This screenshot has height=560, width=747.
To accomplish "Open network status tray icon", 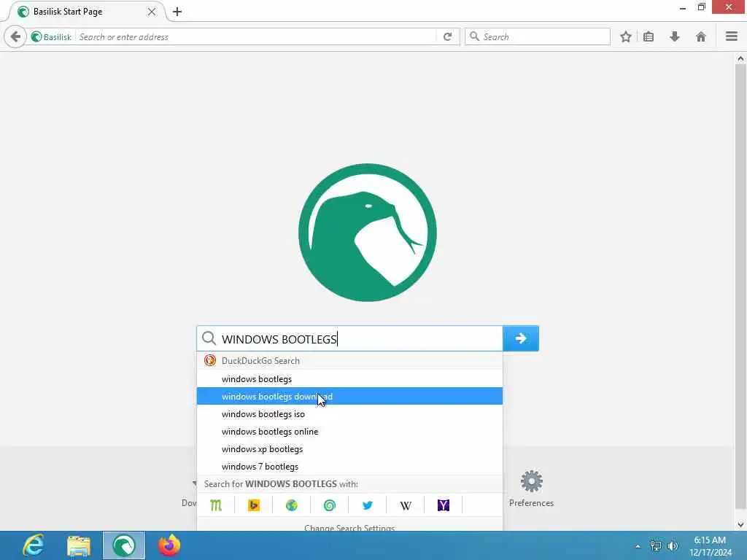I will tap(656, 545).
